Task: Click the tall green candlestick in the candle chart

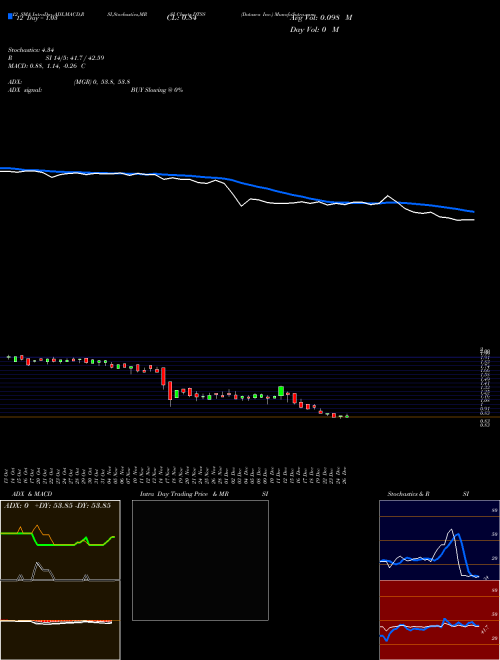Action: (x=281, y=391)
